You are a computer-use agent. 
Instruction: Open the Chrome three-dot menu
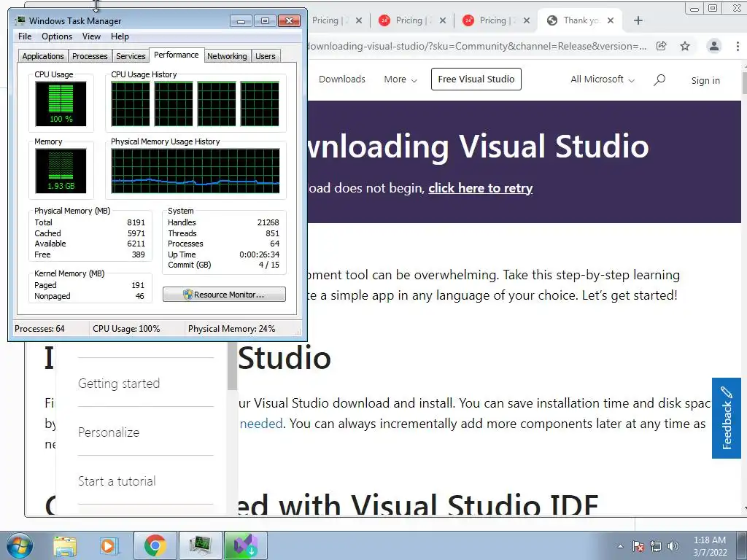738,46
